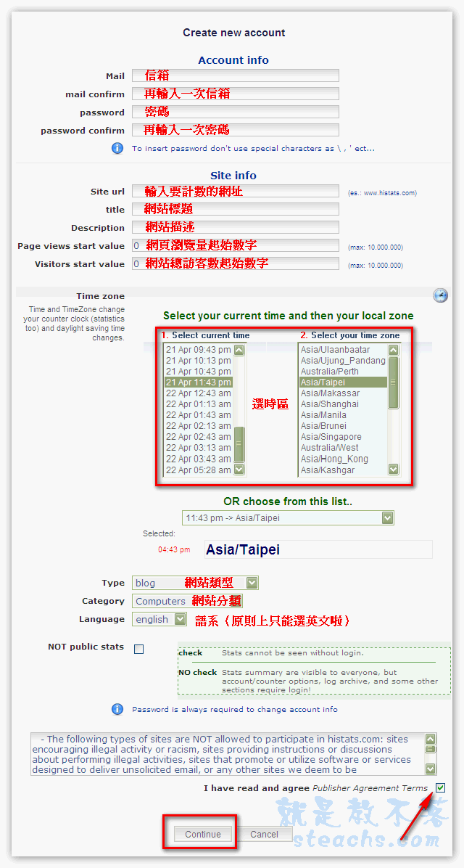Select '21 Apr 10:43 pm' time entry

tap(199, 372)
